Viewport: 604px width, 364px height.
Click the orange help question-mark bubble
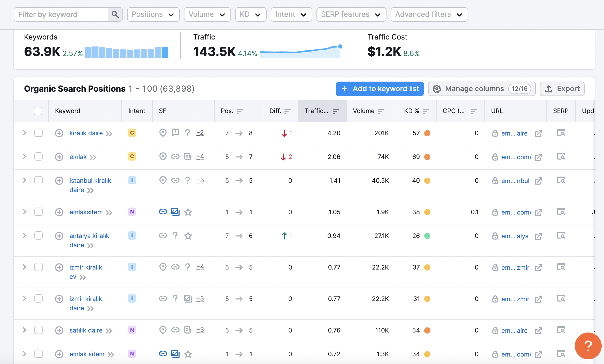point(588,346)
